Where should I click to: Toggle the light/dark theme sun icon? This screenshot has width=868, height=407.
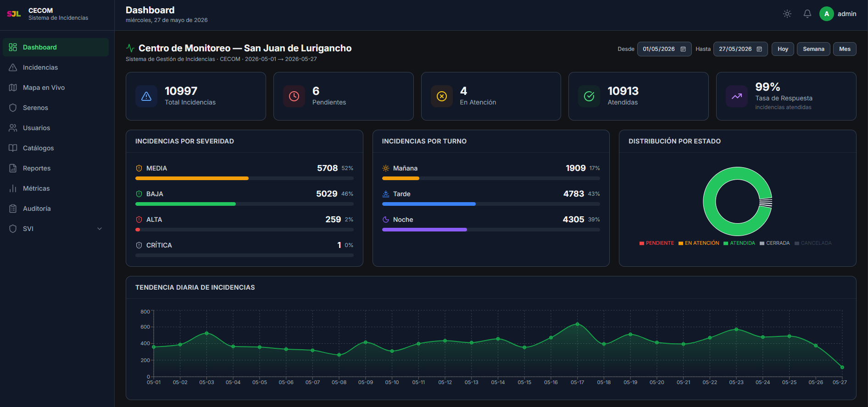[787, 14]
